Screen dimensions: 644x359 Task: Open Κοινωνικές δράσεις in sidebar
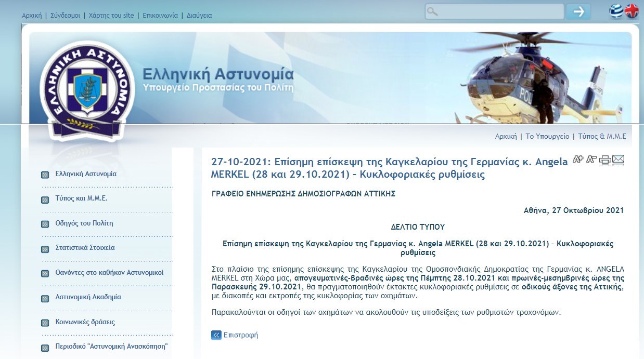(x=85, y=322)
